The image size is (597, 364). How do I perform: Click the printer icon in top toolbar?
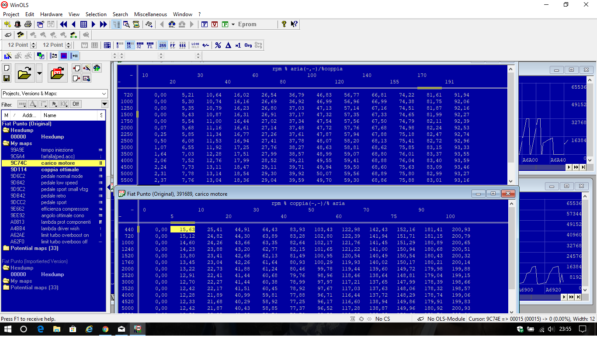(x=28, y=24)
